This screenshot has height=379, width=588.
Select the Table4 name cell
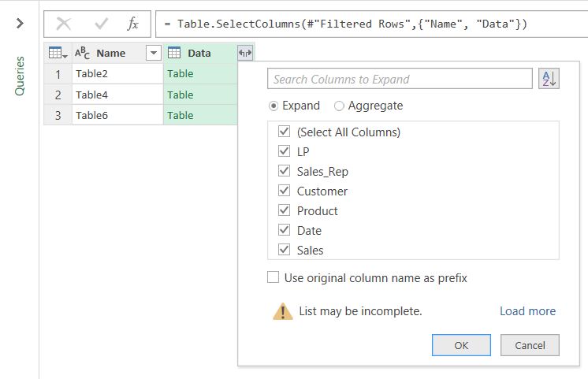(x=117, y=95)
